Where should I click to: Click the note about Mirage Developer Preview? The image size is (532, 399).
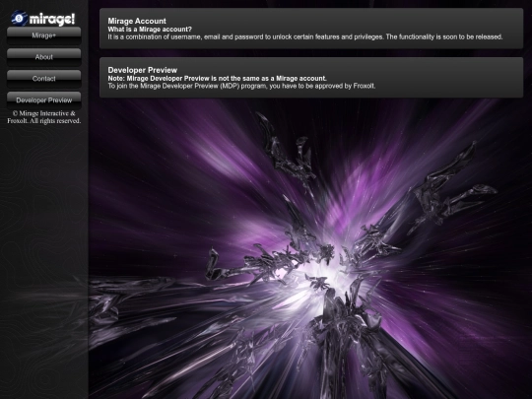[217, 79]
